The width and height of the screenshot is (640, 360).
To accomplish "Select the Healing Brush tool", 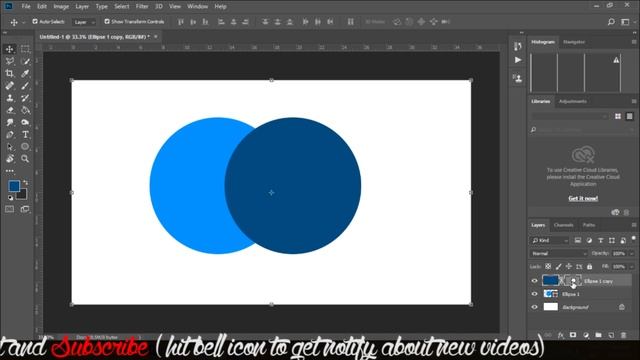I will point(9,86).
